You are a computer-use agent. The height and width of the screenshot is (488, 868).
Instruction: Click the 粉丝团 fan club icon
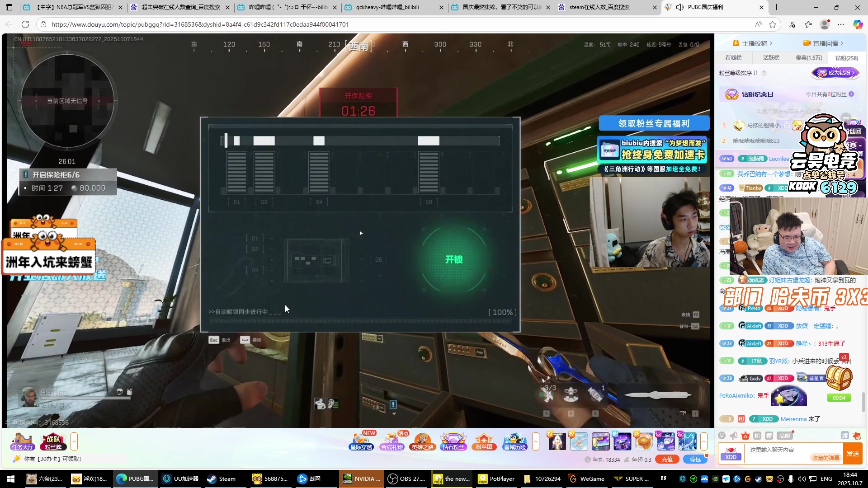(x=484, y=441)
